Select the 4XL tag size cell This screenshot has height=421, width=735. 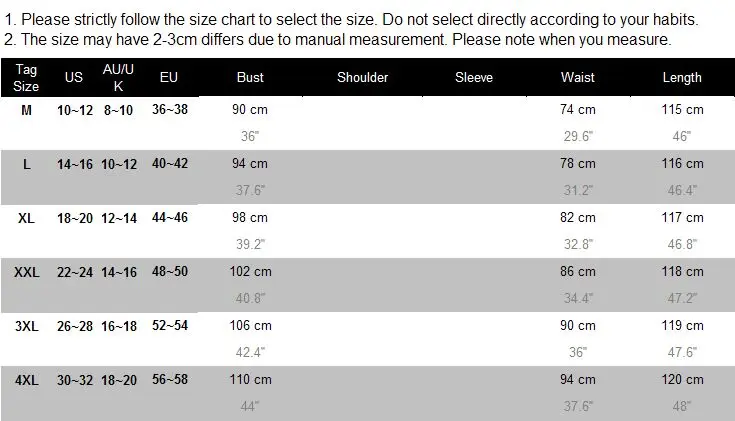coord(27,380)
